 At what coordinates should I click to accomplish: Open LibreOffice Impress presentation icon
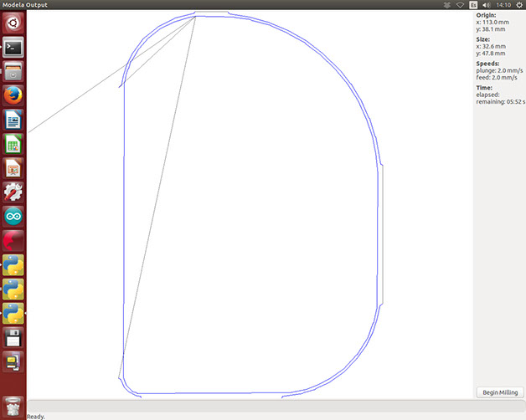(13, 168)
